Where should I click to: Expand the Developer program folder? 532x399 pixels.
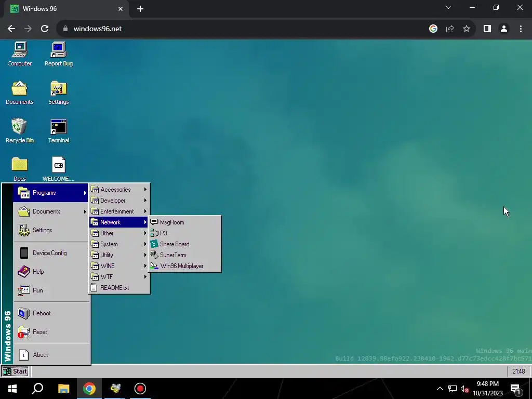tap(119, 201)
